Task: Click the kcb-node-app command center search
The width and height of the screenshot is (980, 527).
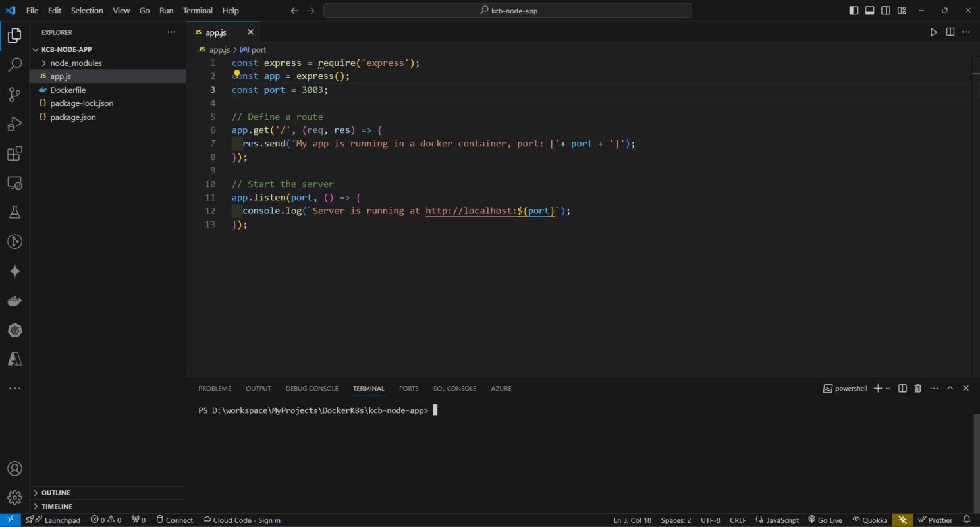Action: [x=508, y=11]
